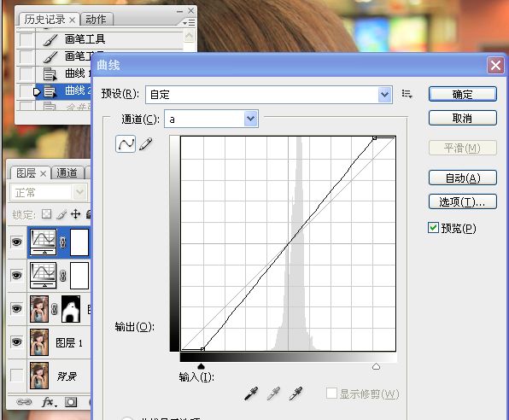Image resolution: width=509 pixels, height=420 pixels.
Task: Open the Preset (预设) dropdown
Action: click(384, 95)
